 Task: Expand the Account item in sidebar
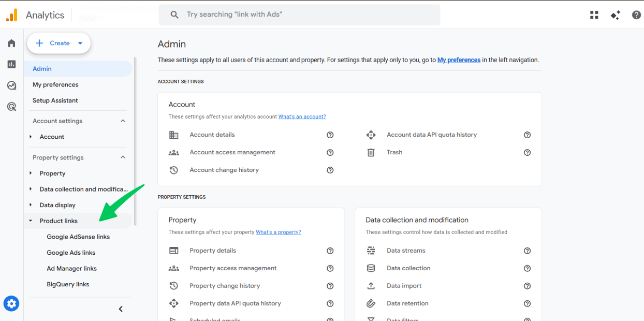pos(31,137)
